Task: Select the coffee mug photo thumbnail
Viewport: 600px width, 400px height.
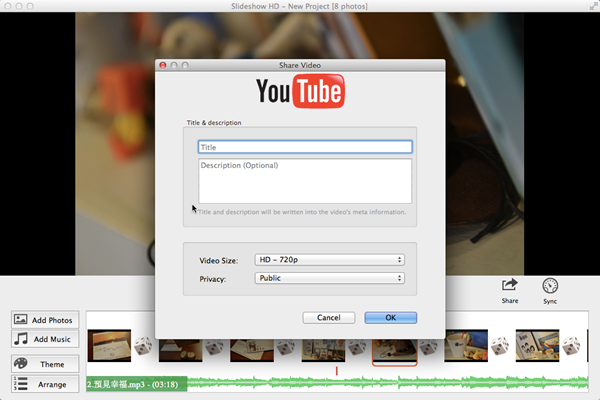Action: pyautogui.click(x=466, y=346)
